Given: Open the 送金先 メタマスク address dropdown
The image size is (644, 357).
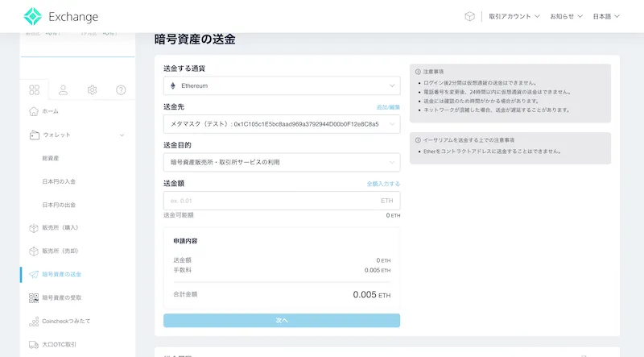Looking at the screenshot, I should point(282,124).
